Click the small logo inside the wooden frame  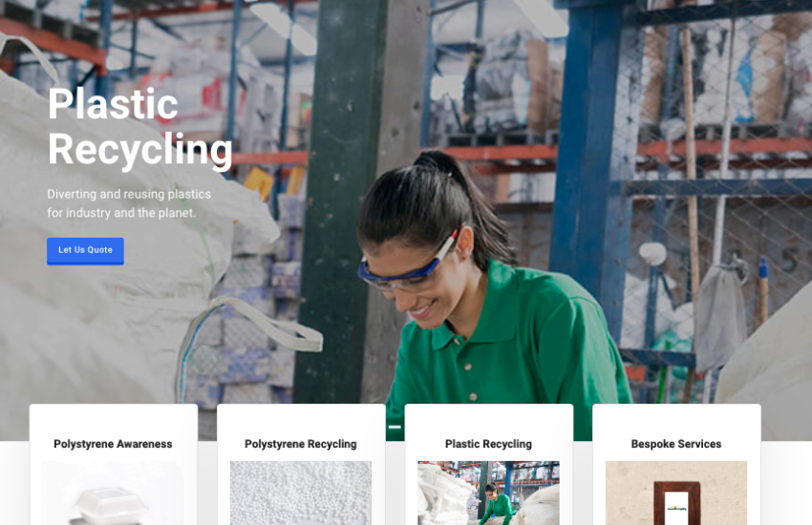tap(677, 509)
